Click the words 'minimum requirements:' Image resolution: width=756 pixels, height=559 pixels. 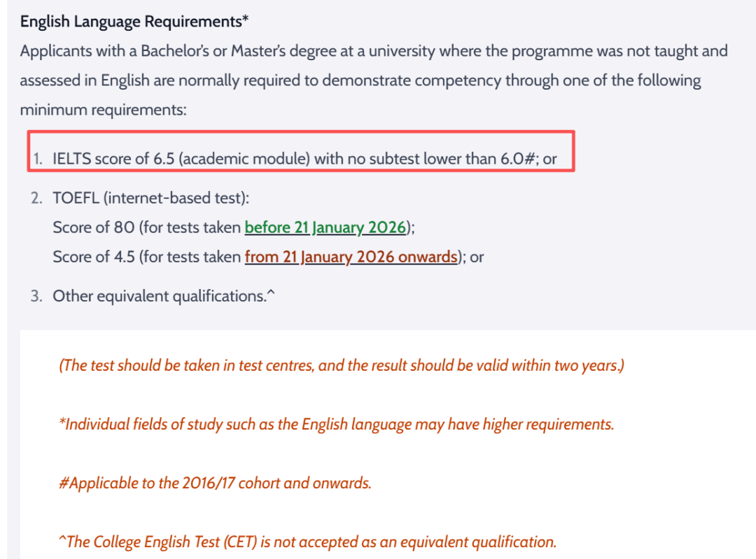[x=103, y=110]
